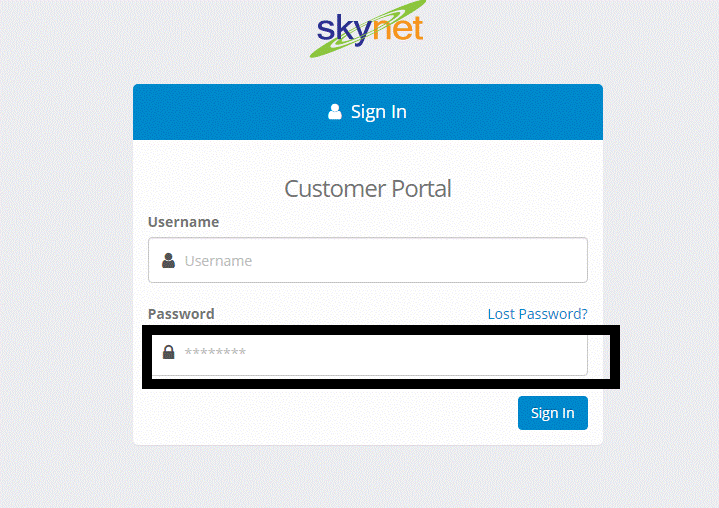Viewport: 719px width, 508px height.
Task: Click the person icon inside Username field
Action: (168, 260)
